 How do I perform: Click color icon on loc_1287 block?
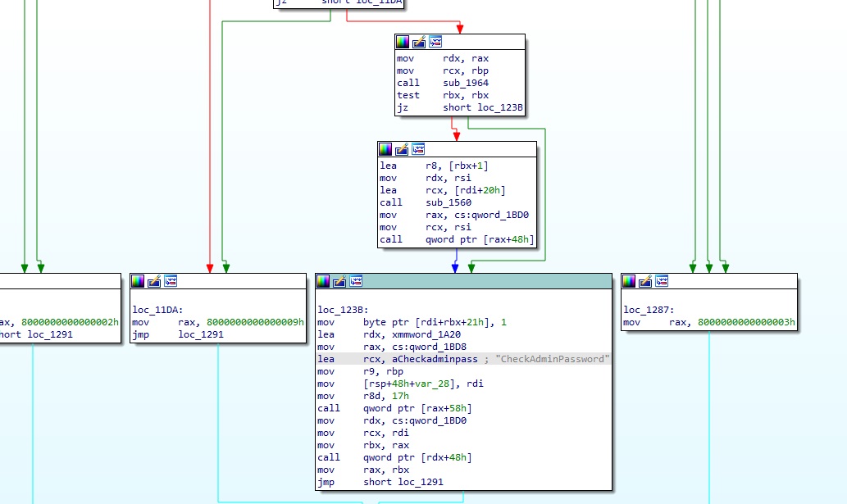(629, 281)
